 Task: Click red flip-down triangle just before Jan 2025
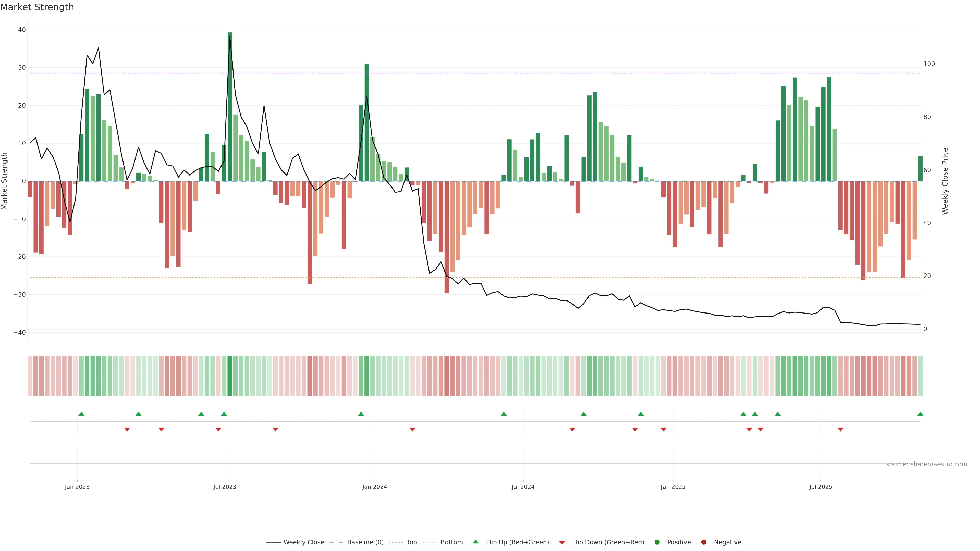click(x=664, y=429)
